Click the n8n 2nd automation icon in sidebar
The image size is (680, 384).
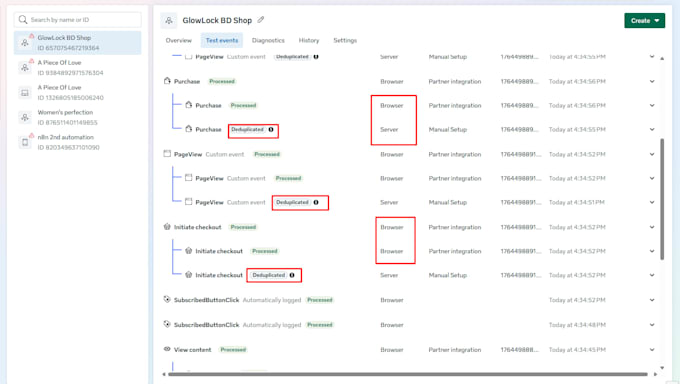tap(25, 142)
